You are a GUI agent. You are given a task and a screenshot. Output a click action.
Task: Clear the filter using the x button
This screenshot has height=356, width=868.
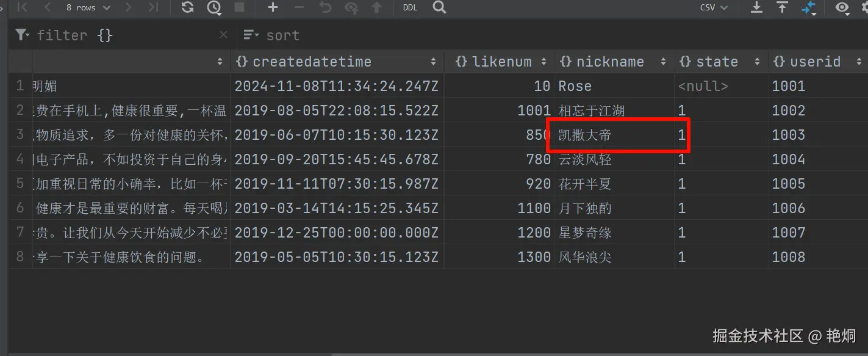(x=223, y=35)
